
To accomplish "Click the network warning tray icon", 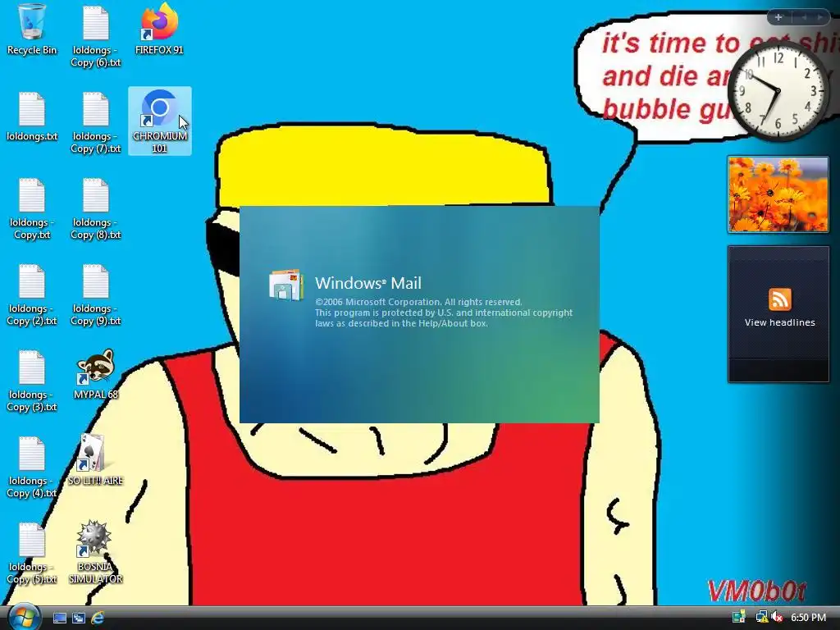I will (x=760, y=618).
